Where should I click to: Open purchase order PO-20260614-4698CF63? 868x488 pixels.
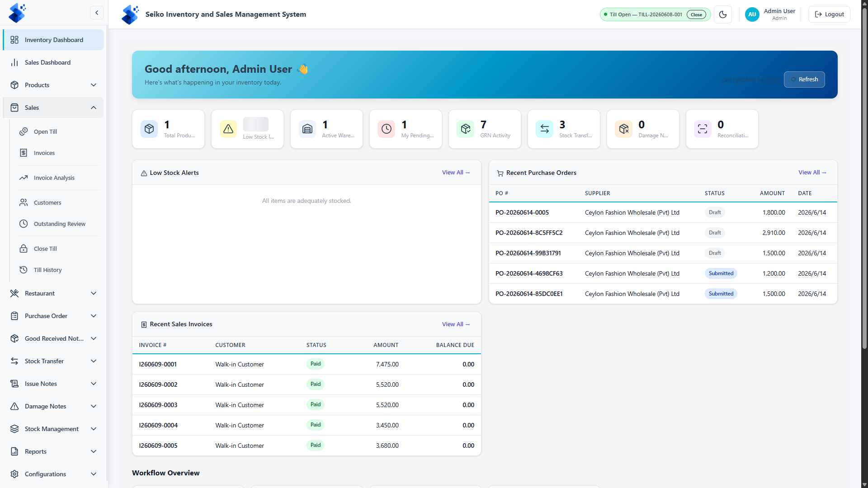[529, 273]
